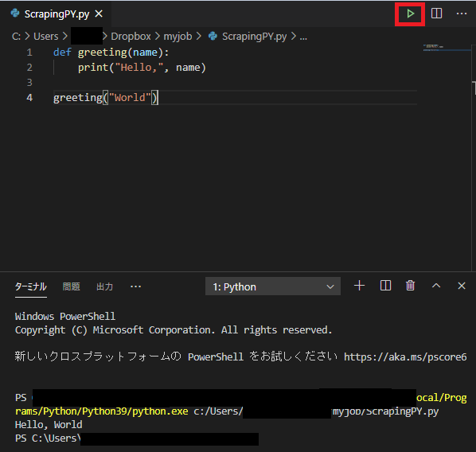Screen dimensions: 476x452
Task: Split the editor to the right
Action: [x=436, y=14]
